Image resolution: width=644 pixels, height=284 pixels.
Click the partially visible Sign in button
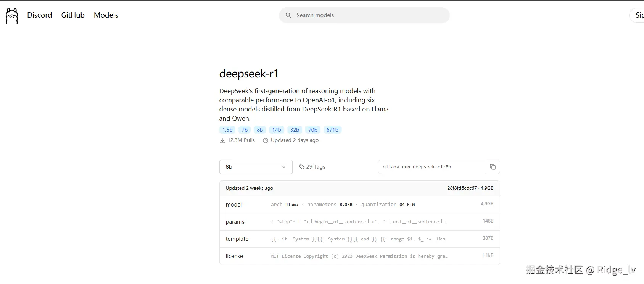click(637, 15)
